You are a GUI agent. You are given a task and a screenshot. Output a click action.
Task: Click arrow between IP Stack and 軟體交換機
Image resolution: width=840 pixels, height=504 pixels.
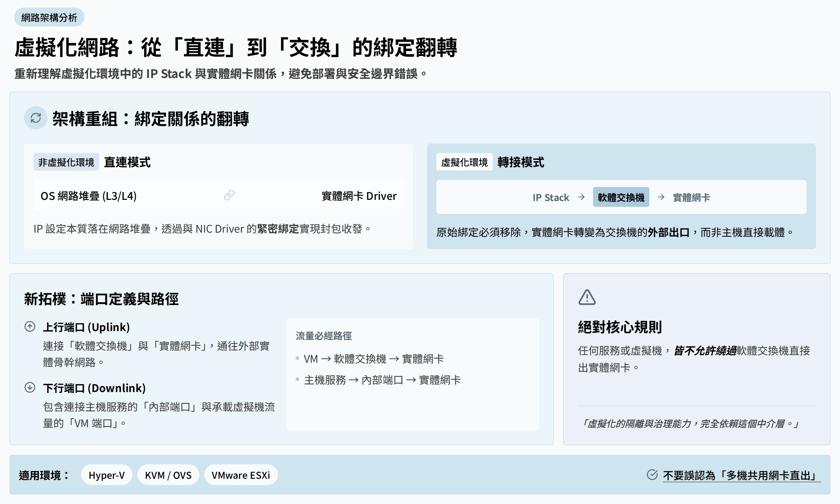[x=581, y=197]
